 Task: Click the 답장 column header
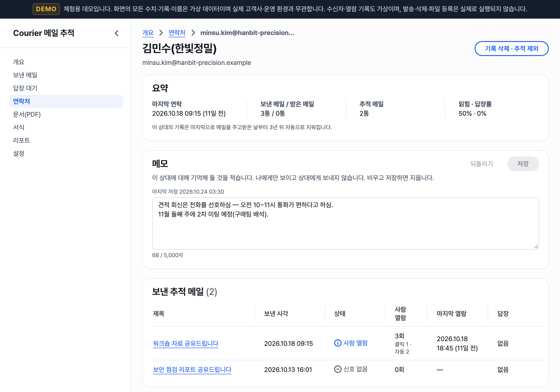click(x=503, y=314)
